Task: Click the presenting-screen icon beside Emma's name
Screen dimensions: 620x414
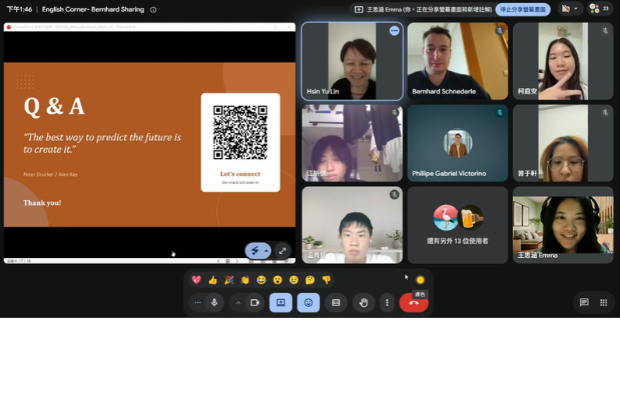Action: tap(359, 9)
